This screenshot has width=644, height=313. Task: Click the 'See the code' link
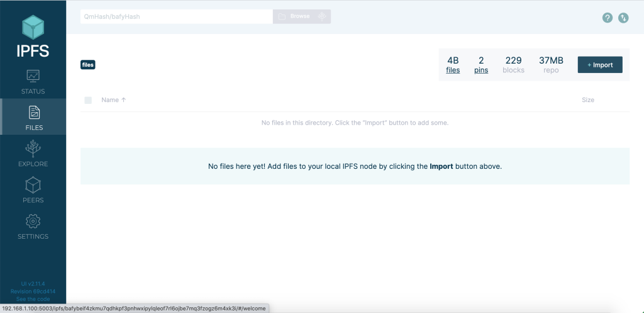tap(33, 299)
